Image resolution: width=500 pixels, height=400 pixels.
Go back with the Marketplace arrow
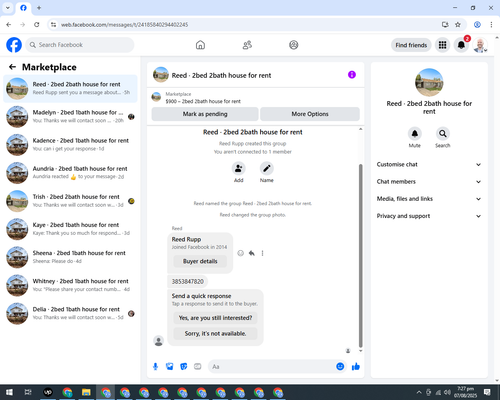coord(13,67)
